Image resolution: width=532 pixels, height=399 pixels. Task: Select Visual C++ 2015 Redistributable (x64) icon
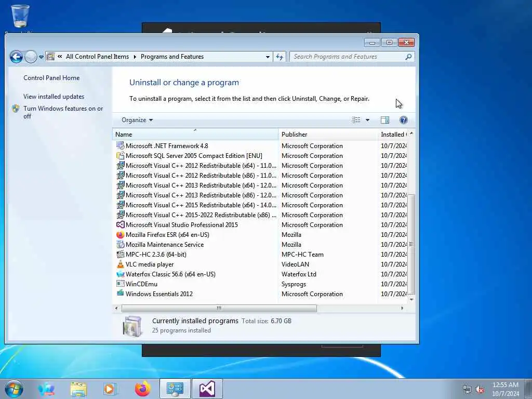point(121,205)
